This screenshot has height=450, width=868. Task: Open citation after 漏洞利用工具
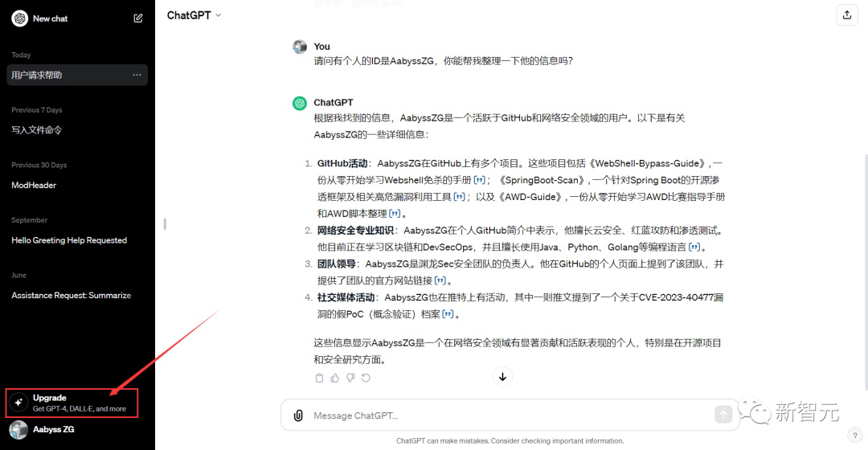click(x=460, y=197)
